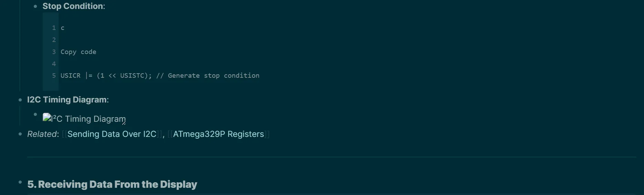Click the image resize handle beside Timing Diagram
644x195 pixels.
124,123
